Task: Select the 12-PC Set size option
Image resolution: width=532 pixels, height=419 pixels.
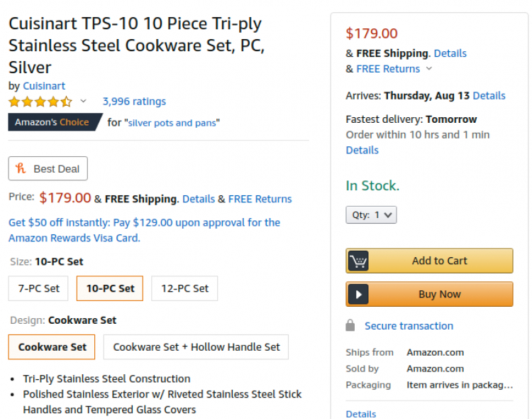Action: [x=184, y=288]
